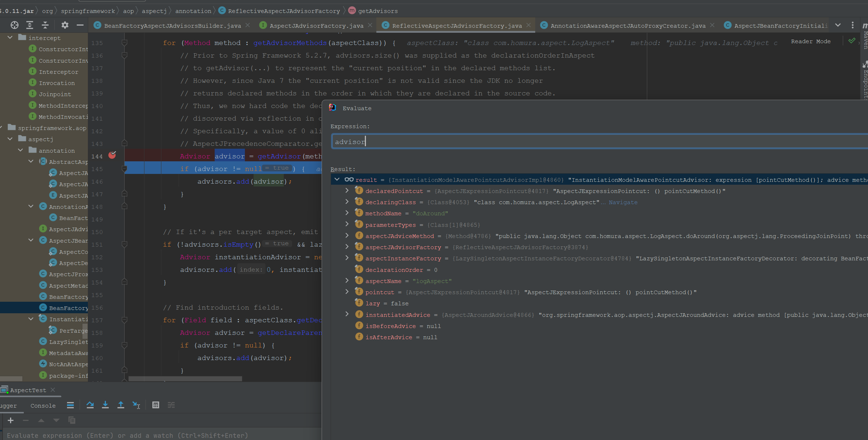This screenshot has width=868, height=440.
Task: Switch to BeanFactoryAspectJAdvisorsBuilder.java tab
Action: [172, 26]
